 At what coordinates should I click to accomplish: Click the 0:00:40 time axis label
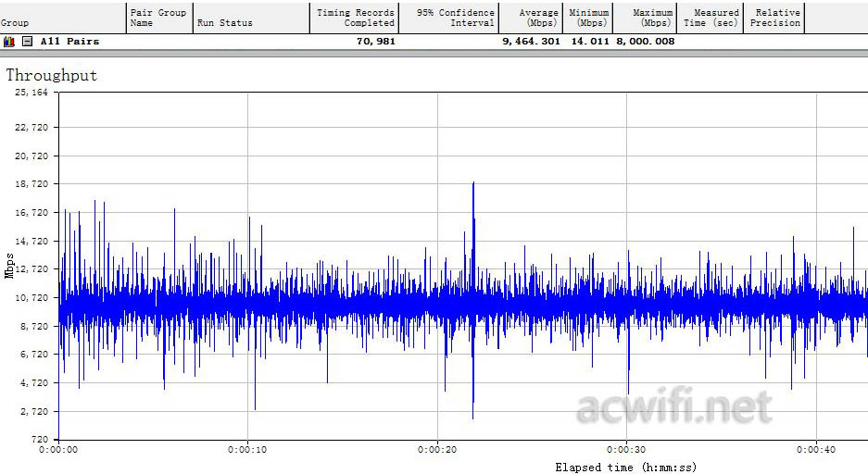click(816, 450)
